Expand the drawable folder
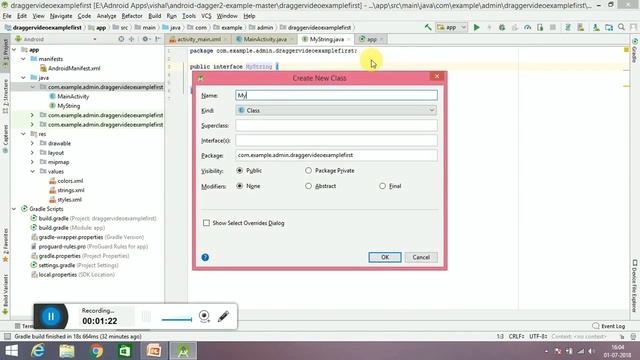640x360 pixels. tap(33, 143)
